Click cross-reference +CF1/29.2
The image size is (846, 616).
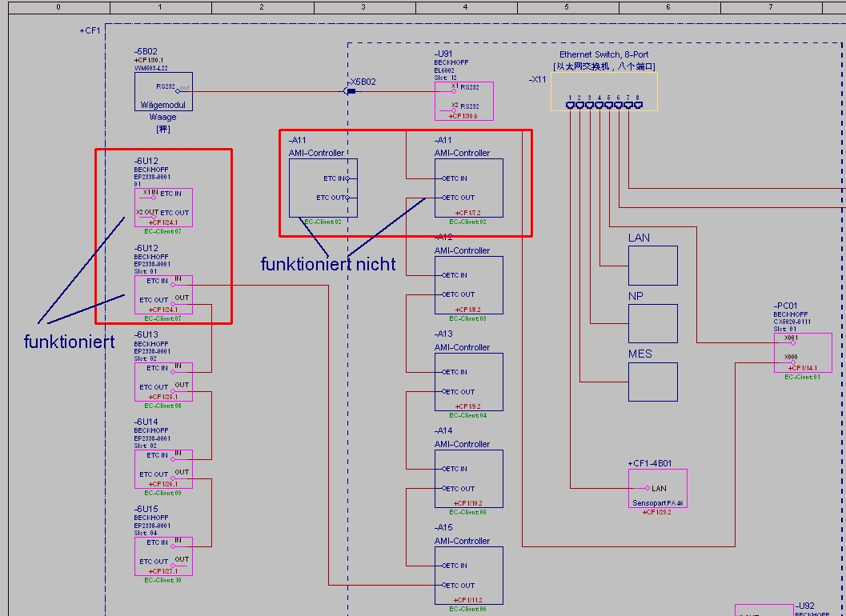click(656, 513)
